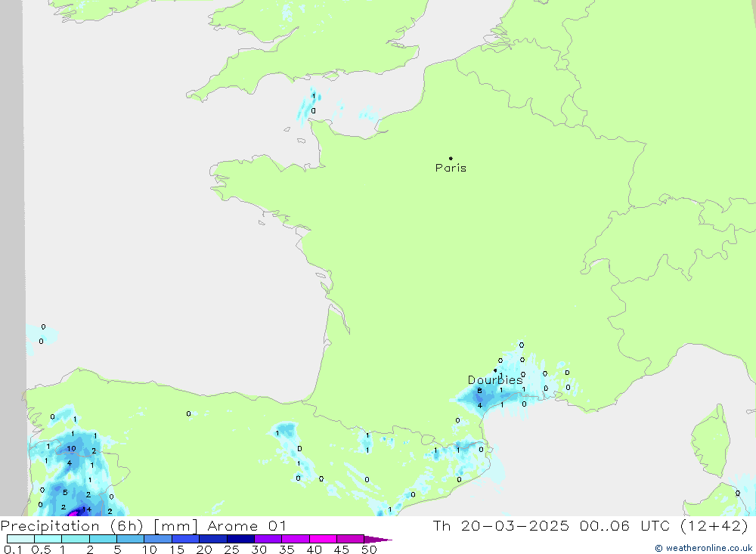Click the Paris city label

point(451,168)
